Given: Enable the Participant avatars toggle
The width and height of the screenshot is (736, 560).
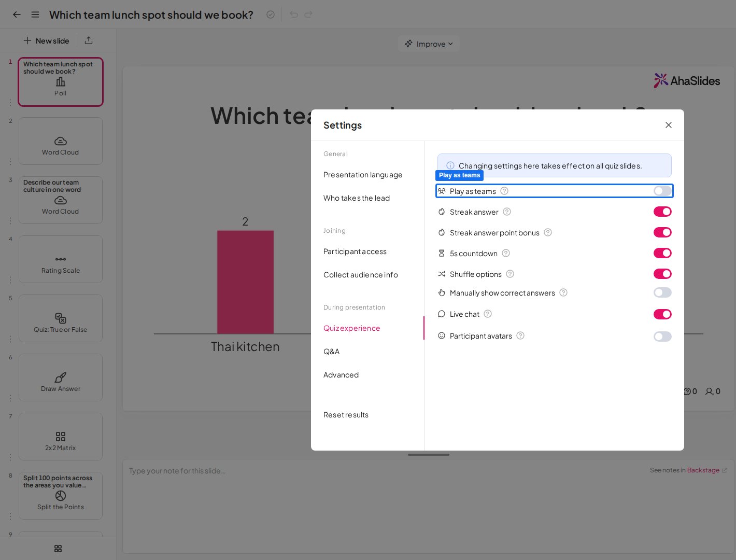Looking at the screenshot, I should tap(662, 337).
